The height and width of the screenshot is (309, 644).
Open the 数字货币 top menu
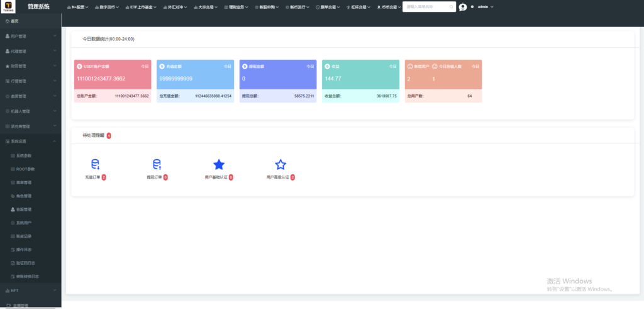tap(106, 7)
